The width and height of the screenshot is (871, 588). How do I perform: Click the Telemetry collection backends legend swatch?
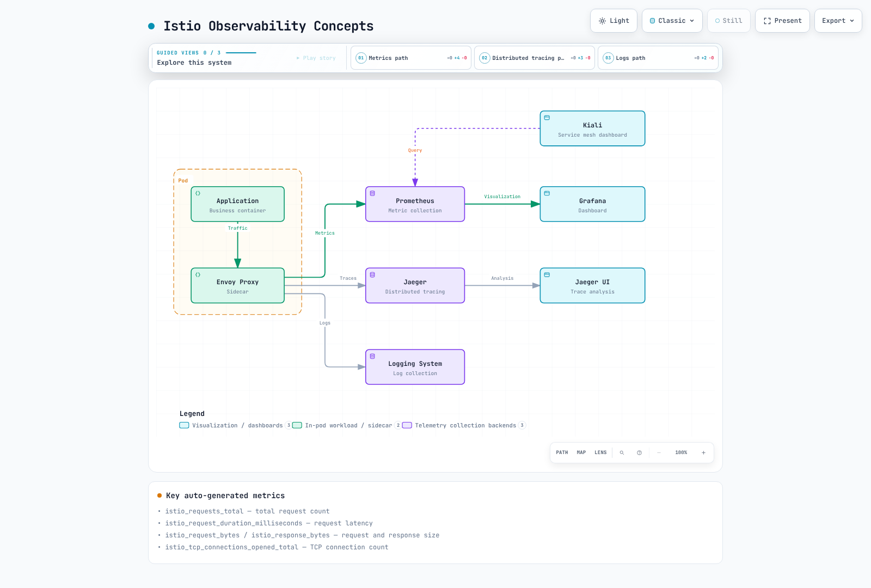[407, 425]
